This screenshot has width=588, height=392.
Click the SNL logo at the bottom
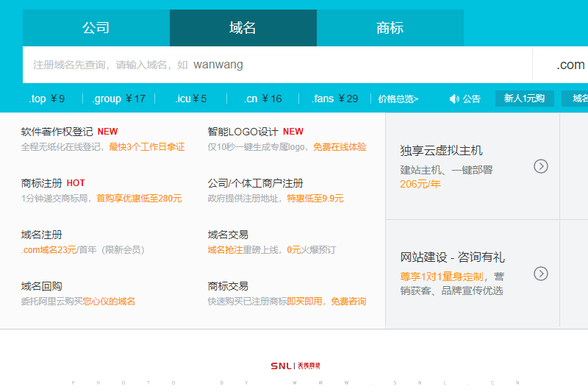tap(295, 366)
